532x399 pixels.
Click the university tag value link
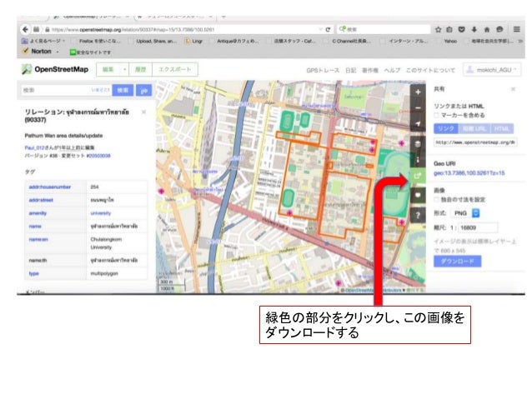tap(101, 213)
